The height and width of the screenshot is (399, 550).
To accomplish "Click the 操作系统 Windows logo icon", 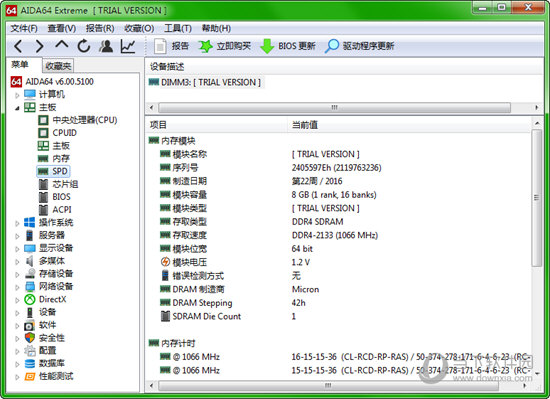I will (x=29, y=222).
